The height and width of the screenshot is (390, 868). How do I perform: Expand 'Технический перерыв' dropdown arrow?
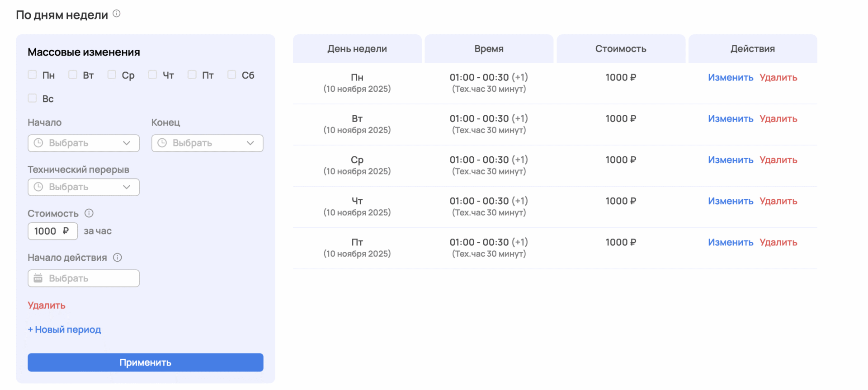coord(127,187)
